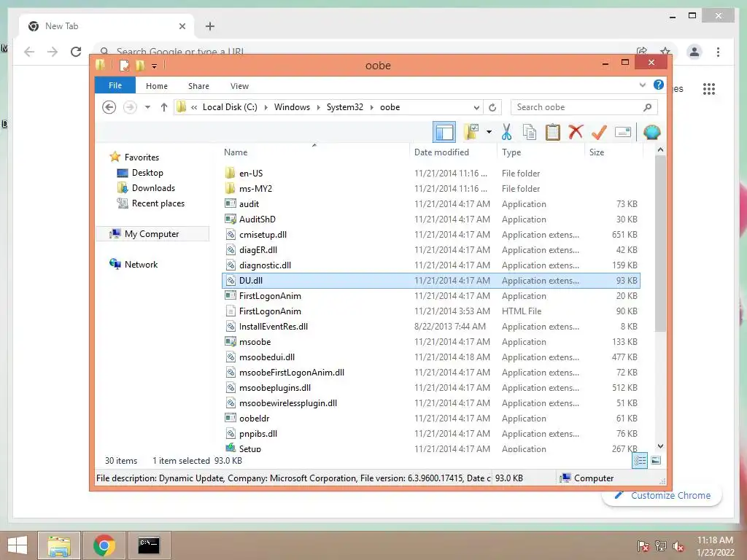Open Chrome from the taskbar
The width and height of the screenshot is (747, 560).
point(104,545)
